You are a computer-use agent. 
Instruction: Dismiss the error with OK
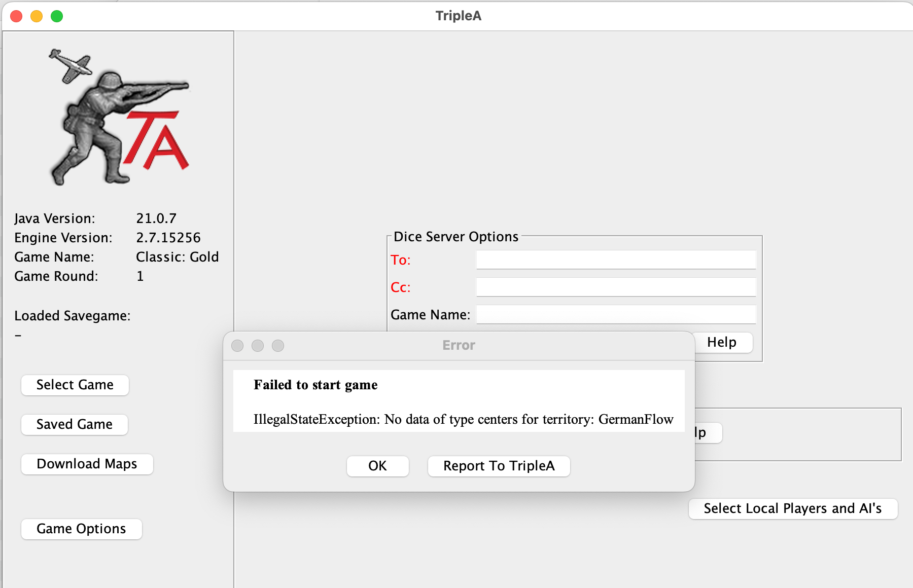[x=377, y=466]
